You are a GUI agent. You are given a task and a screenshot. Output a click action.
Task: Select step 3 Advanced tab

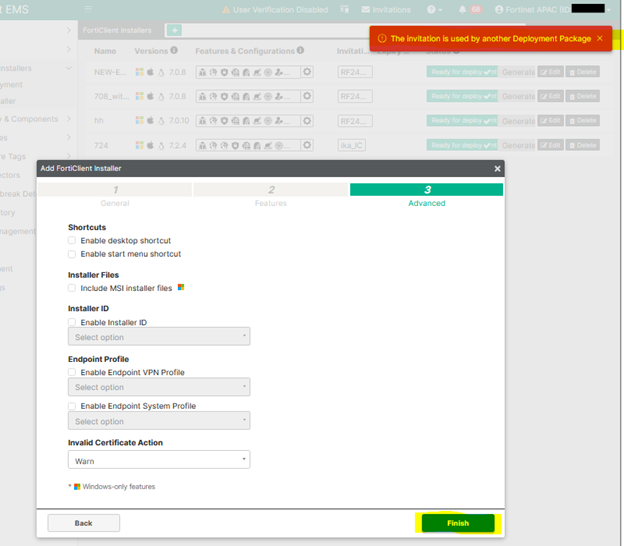point(426,195)
